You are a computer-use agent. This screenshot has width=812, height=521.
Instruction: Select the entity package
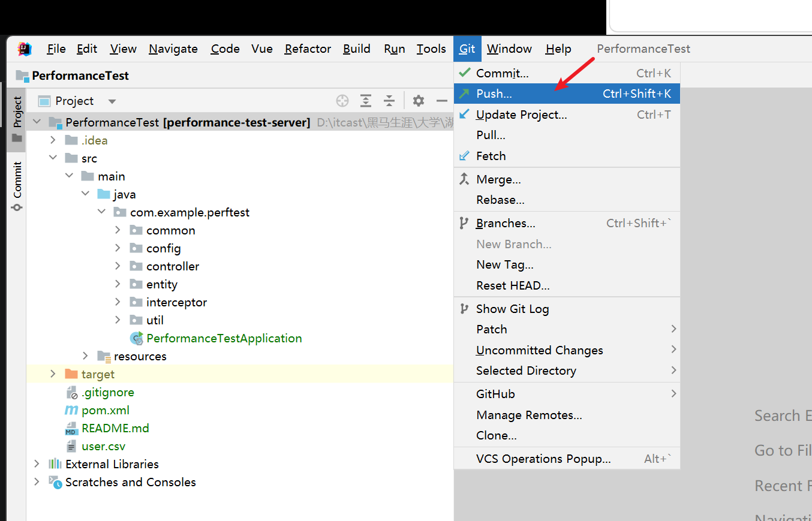click(162, 284)
